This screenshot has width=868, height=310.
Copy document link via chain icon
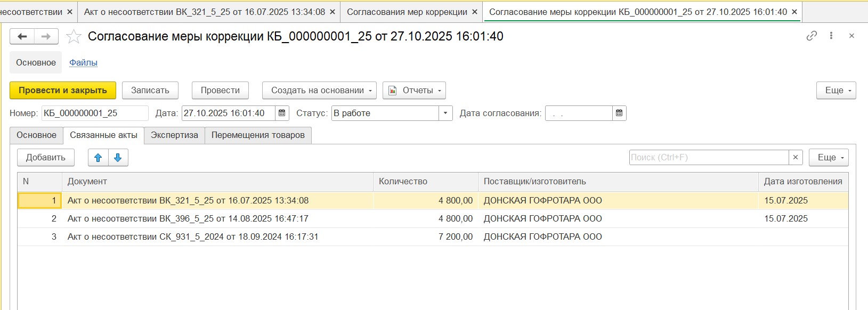812,36
